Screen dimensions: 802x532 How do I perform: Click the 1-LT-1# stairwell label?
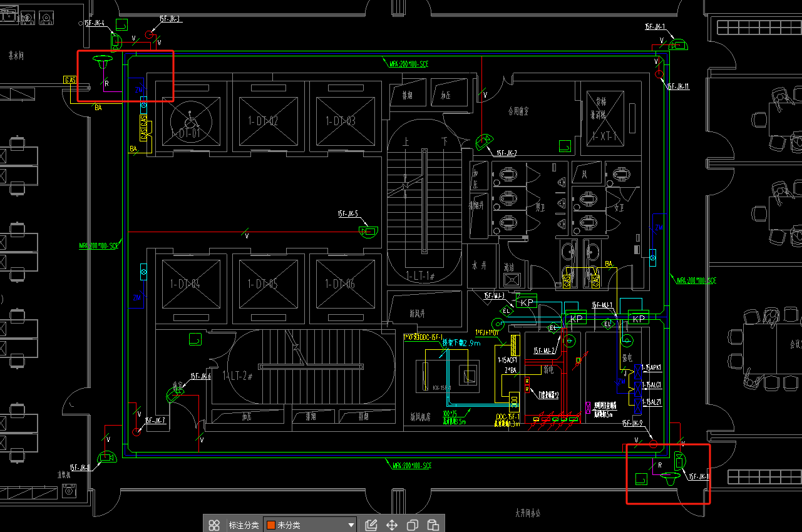tap(420, 275)
